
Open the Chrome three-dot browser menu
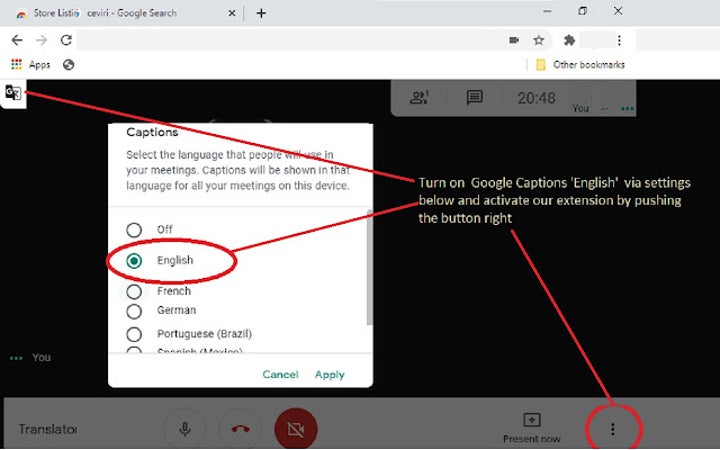pyautogui.click(x=619, y=40)
